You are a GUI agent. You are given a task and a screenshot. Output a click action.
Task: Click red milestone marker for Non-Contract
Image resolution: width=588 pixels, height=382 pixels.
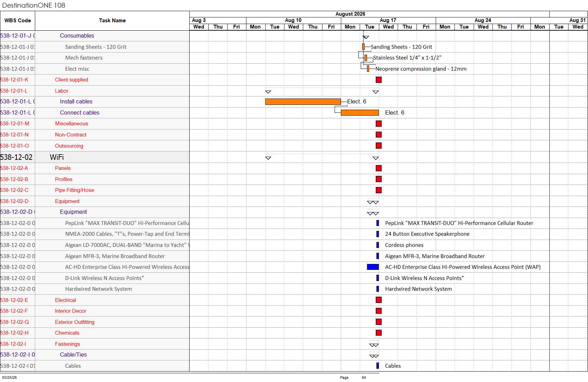(x=379, y=135)
